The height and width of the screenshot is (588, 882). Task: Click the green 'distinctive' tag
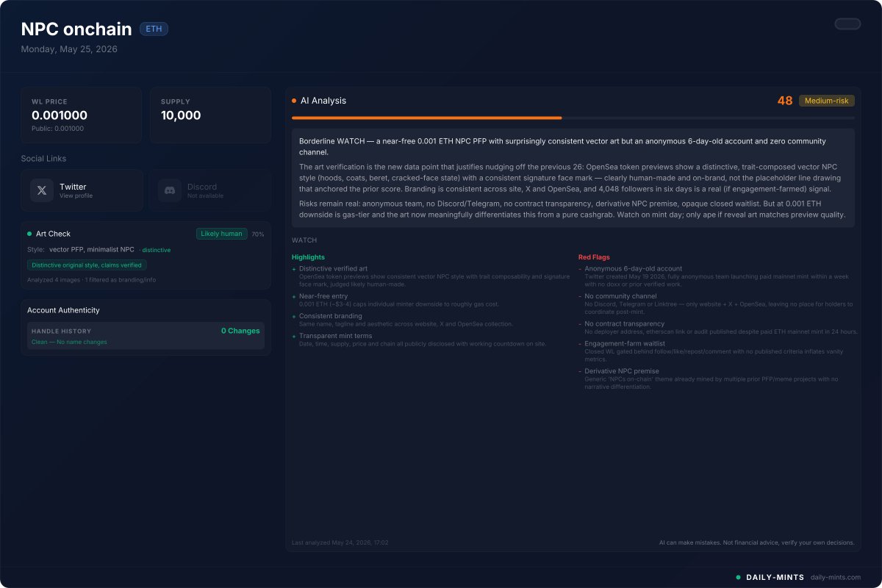pos(156,250)
